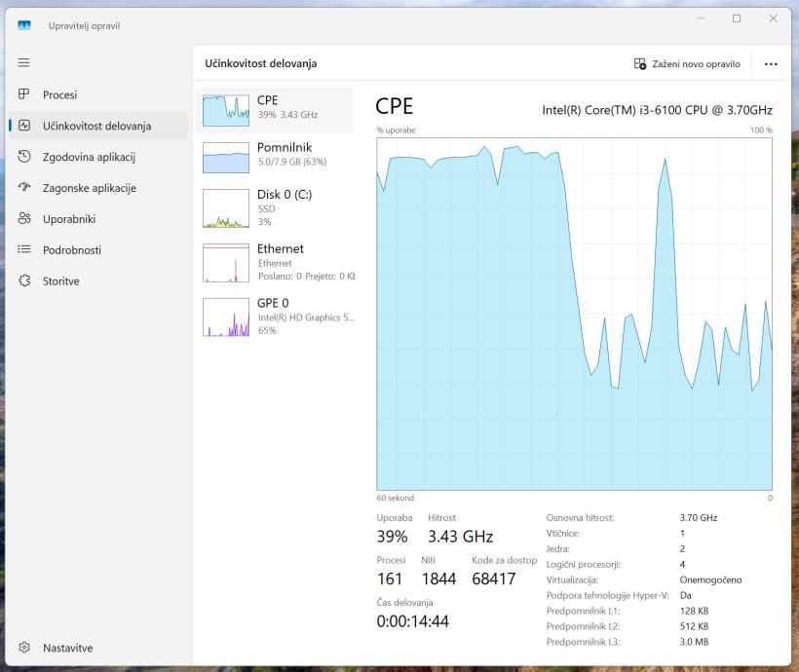Open Nastavitve settings
The image size is (799, 672).
coord(98,648)
